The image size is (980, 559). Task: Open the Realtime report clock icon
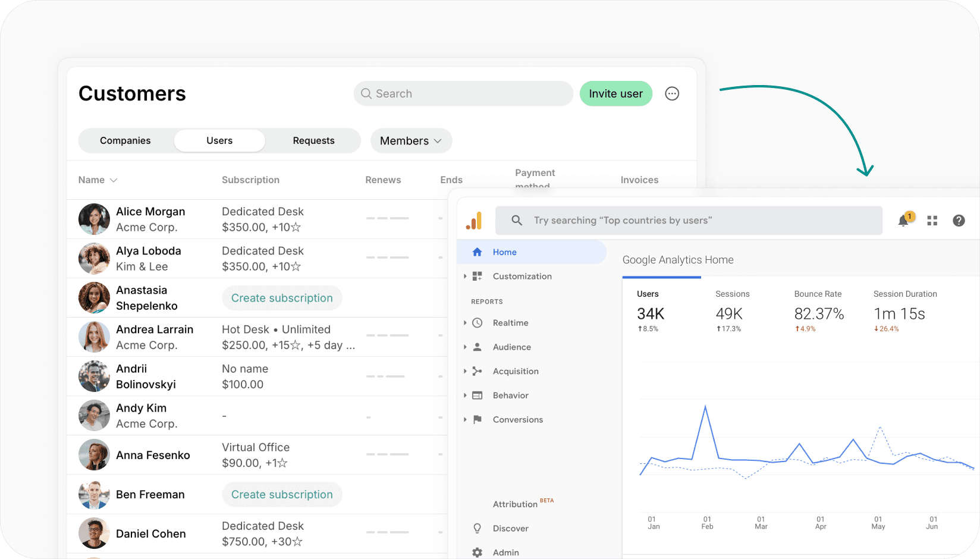tap(477, 322)
